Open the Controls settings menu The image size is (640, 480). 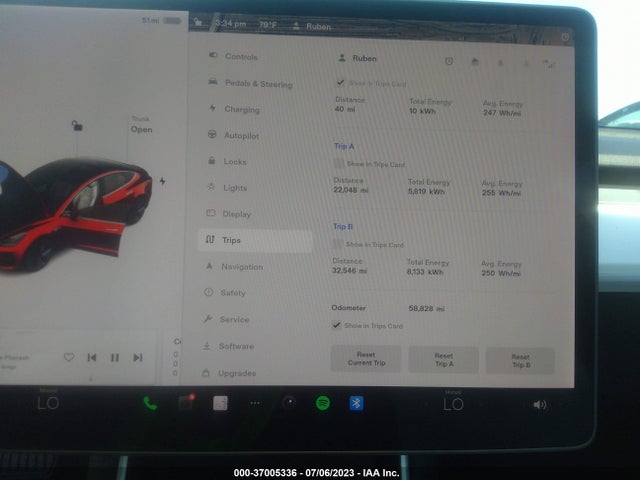(x=233, y=56)
